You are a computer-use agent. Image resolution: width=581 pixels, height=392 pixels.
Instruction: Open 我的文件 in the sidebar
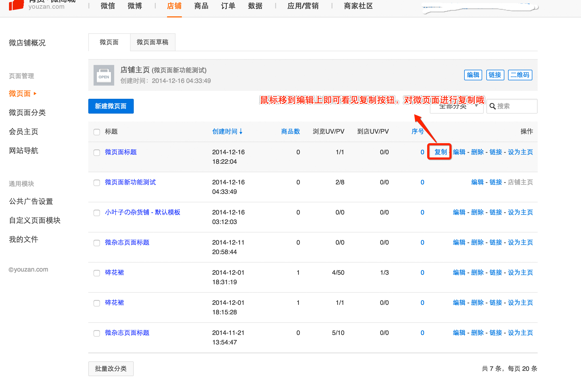(x=24, y=239)
